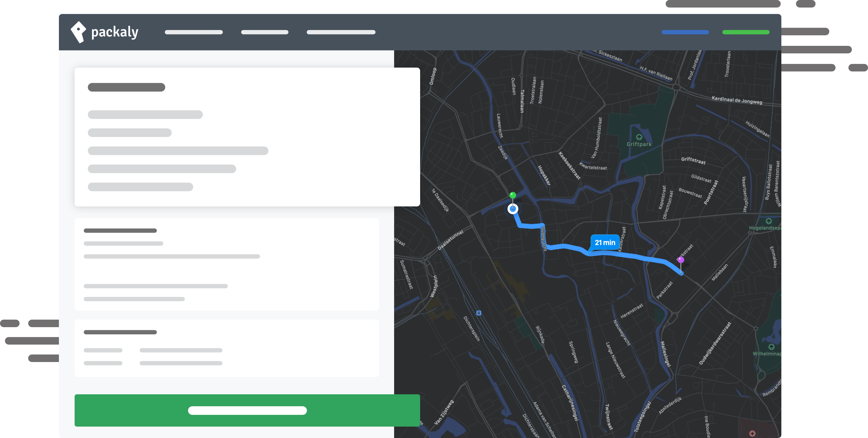Click the Dichtersplein label on map
Image resolution: width=868 pixels, height=438 pixels.
pyautogui.click(x=471, y=329)
